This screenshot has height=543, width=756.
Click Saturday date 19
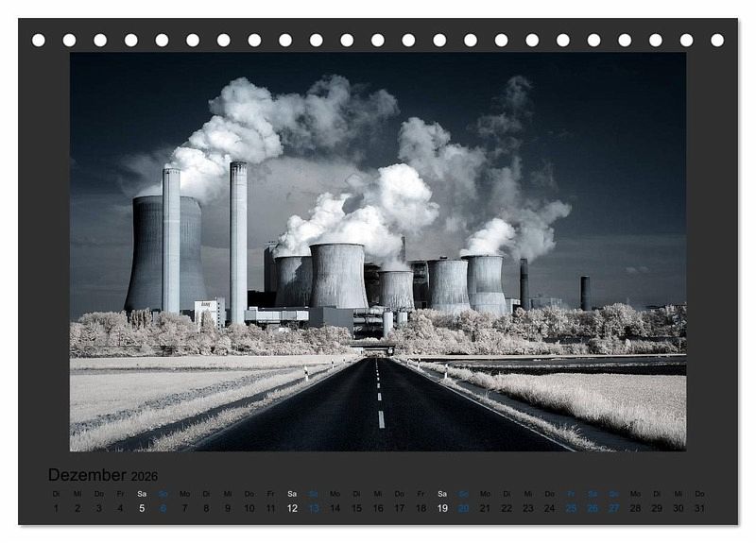point(442,508)
